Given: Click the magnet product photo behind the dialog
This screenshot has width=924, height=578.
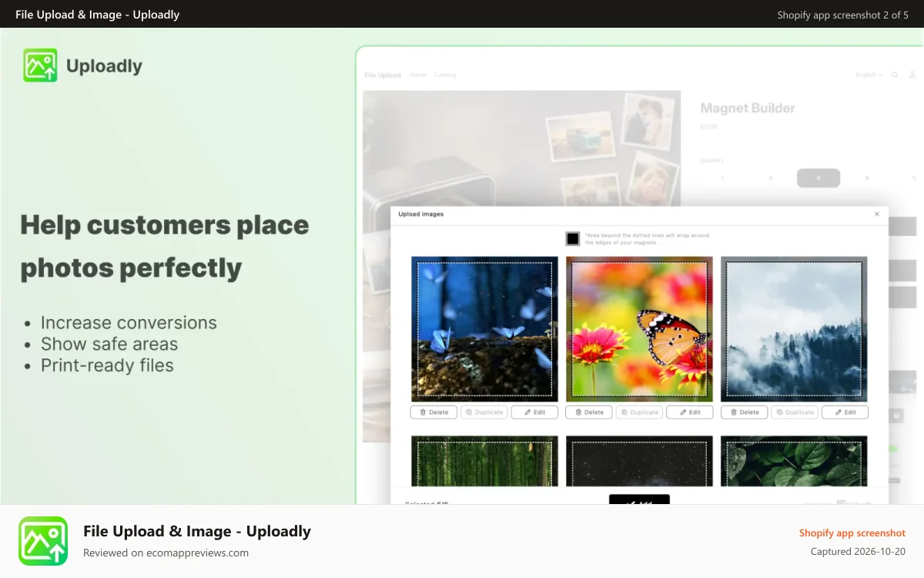Looking at the screenshot, I should point(521,148).
